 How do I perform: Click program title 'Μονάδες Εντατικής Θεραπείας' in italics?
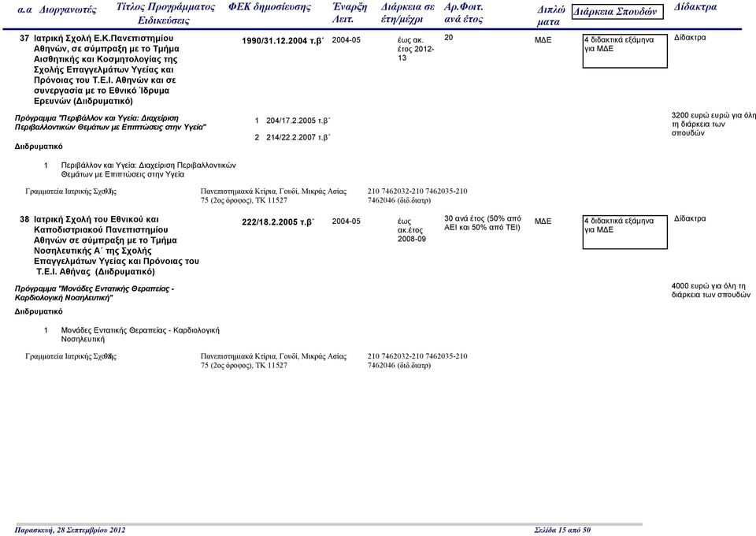(x=94, y=293)
